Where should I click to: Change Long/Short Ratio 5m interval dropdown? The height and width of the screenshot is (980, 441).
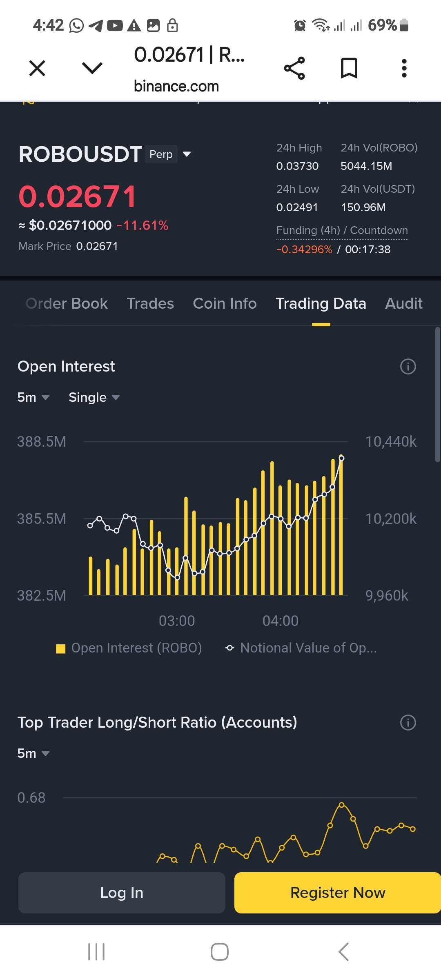[33, 753]
